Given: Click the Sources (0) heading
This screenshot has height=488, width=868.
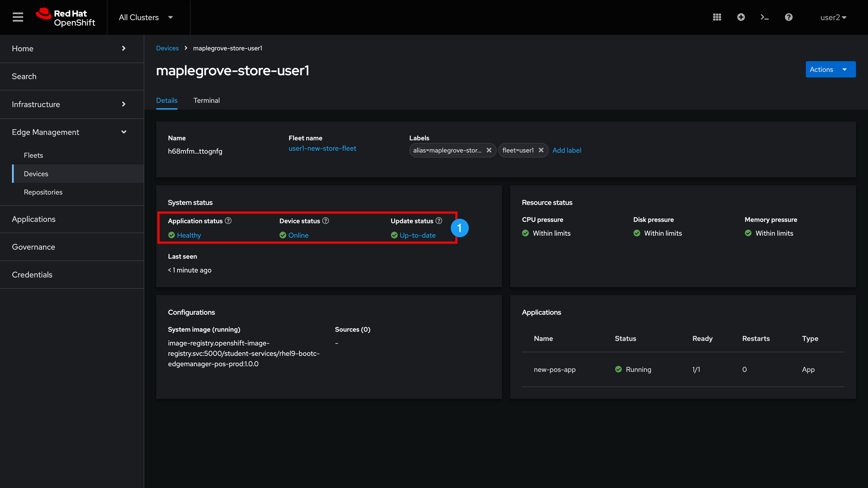Looking at the screenshot, I should coord(352,329).
